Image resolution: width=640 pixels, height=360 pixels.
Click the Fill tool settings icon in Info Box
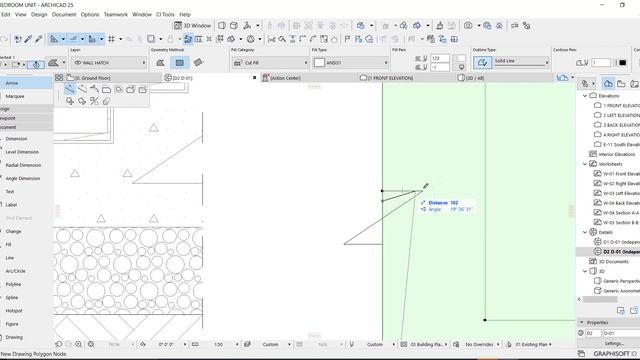pos(53,63)
